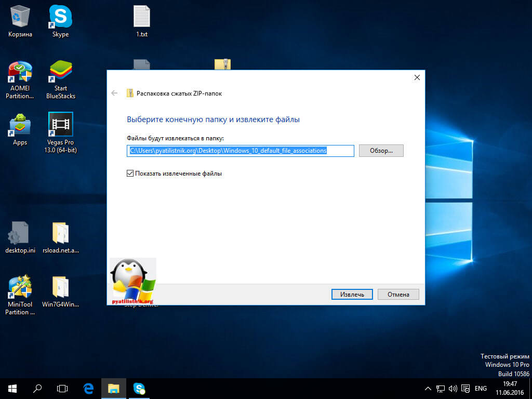Close the ZIP extraction dialog
Screen dimensions: 532x399
pyautogui.click(x=417, y=77)
